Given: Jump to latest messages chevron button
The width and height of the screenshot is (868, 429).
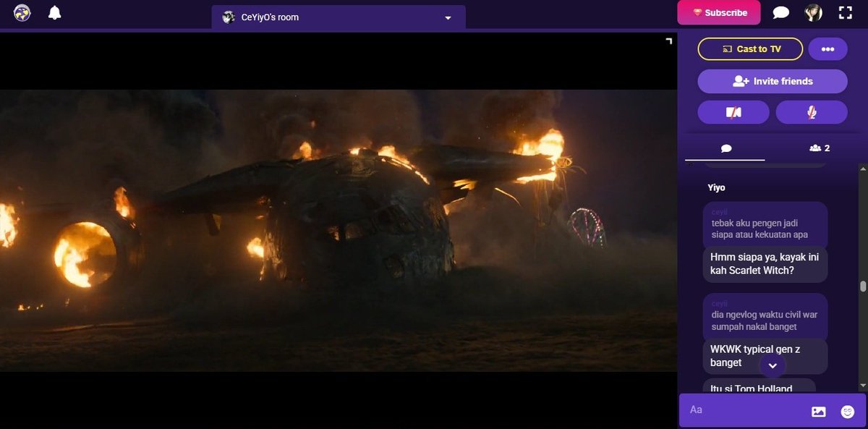Looking at the screenshot, I should [x=772, y=365].
